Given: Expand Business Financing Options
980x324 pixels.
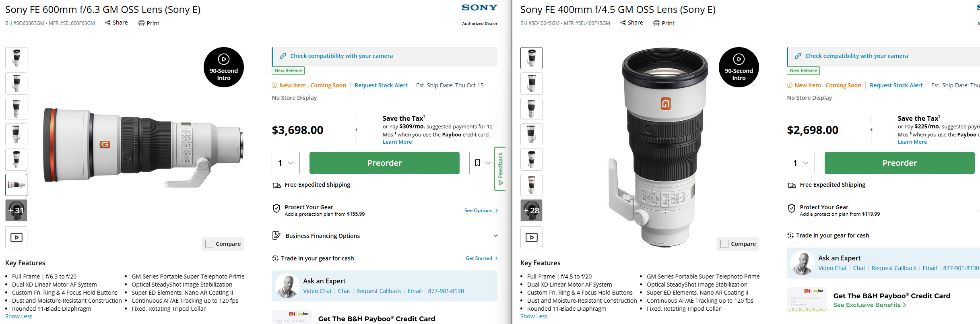Looking at the screenshot, I should [x=385, y=236].
